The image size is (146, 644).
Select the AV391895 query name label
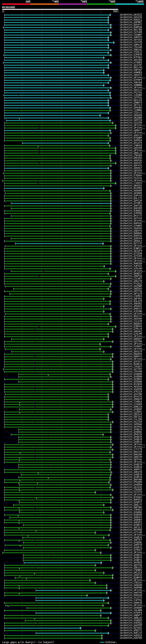point(8,7)
